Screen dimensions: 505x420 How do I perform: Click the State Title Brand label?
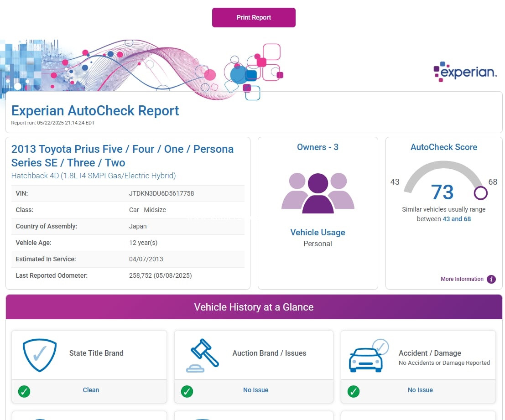click(x=96, y=353)
